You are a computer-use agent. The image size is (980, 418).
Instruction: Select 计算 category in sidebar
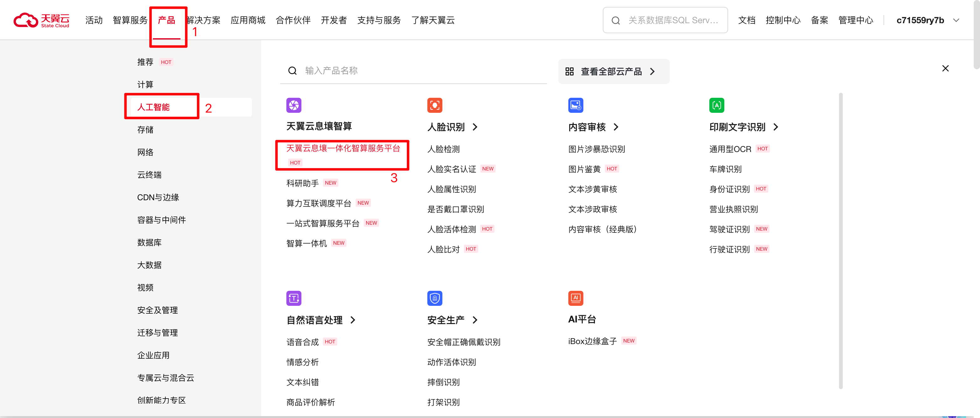click(x=145, y=84)
